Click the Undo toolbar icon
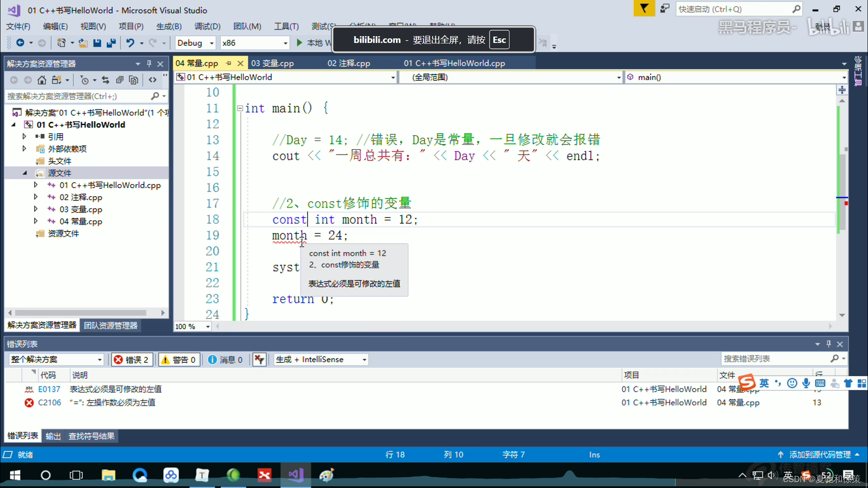Screen dimensions: 868x488 [130, 43]
